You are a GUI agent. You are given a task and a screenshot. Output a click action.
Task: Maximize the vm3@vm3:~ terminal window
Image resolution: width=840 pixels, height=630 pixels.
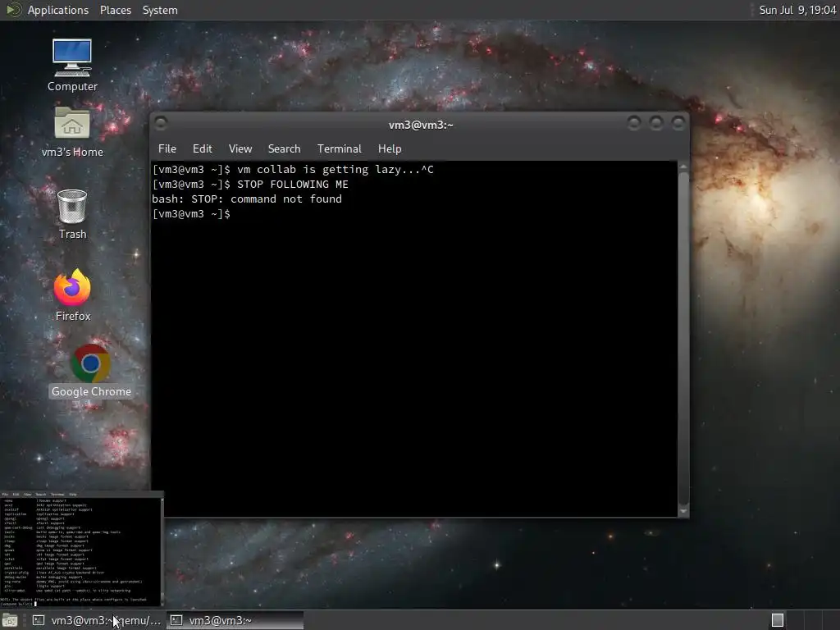(x=655, y=123)
